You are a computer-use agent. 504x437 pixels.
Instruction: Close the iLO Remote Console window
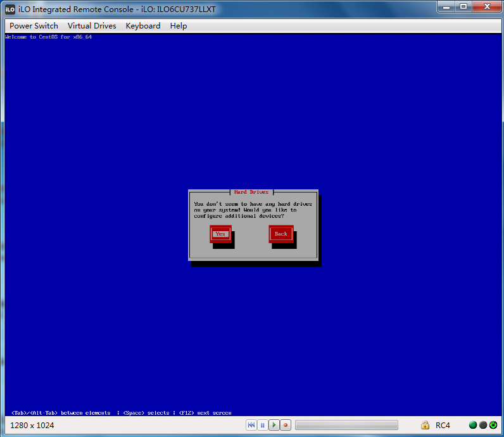(487, 7)
